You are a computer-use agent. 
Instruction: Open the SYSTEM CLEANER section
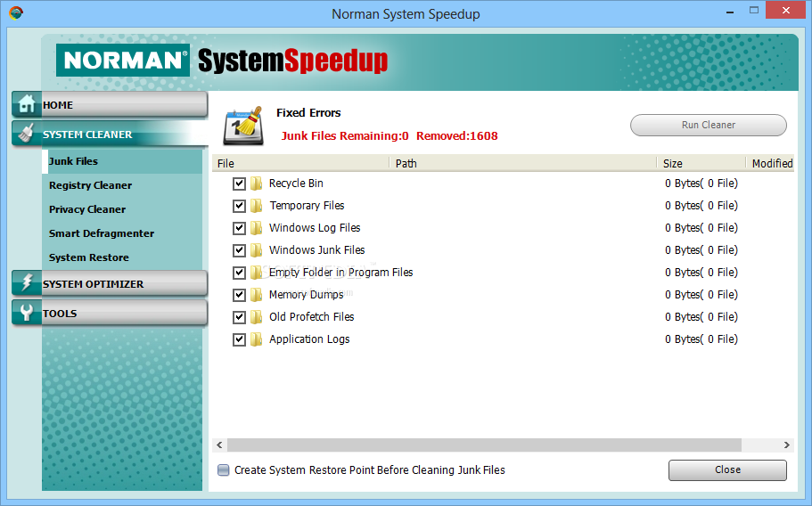click(110, 134)
